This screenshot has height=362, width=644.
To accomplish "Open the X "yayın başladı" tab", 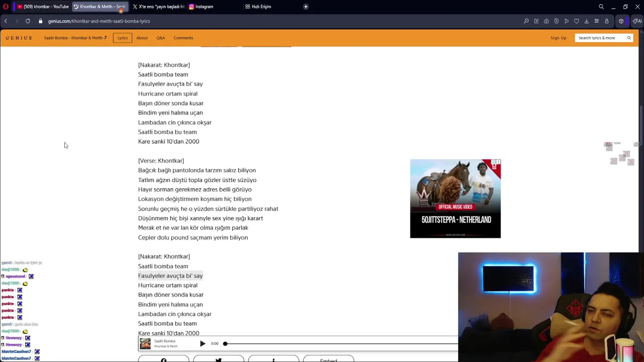I will pos(158,7).
